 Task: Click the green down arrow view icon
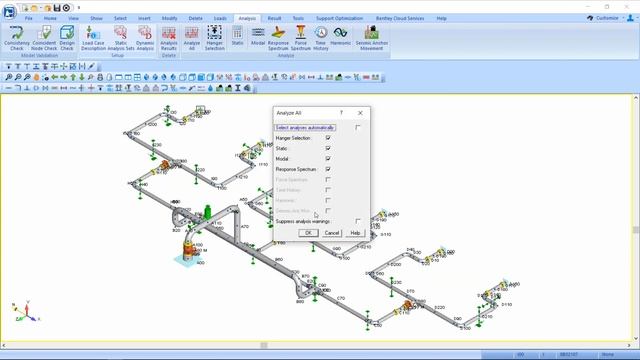point(82,77)
